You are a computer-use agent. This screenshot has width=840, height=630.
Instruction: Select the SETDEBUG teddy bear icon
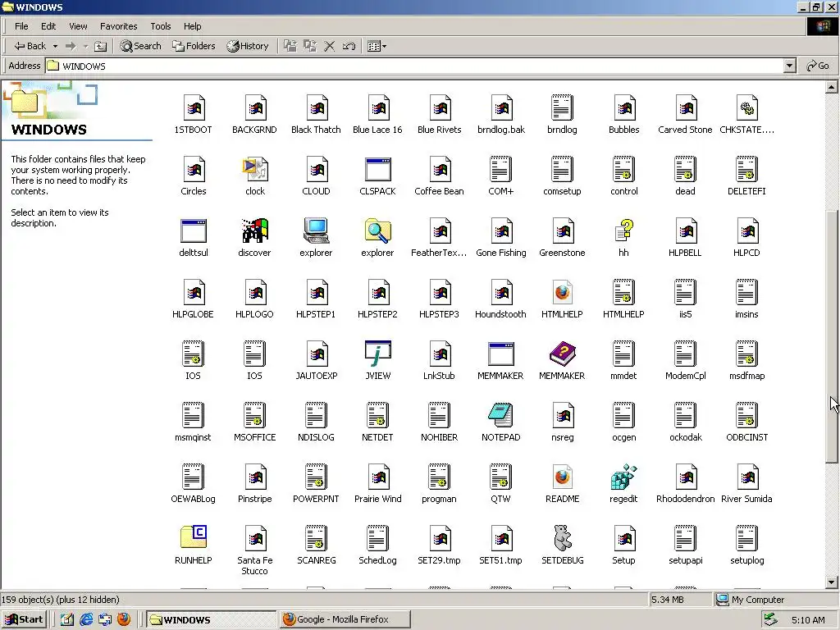click(562, 538)
